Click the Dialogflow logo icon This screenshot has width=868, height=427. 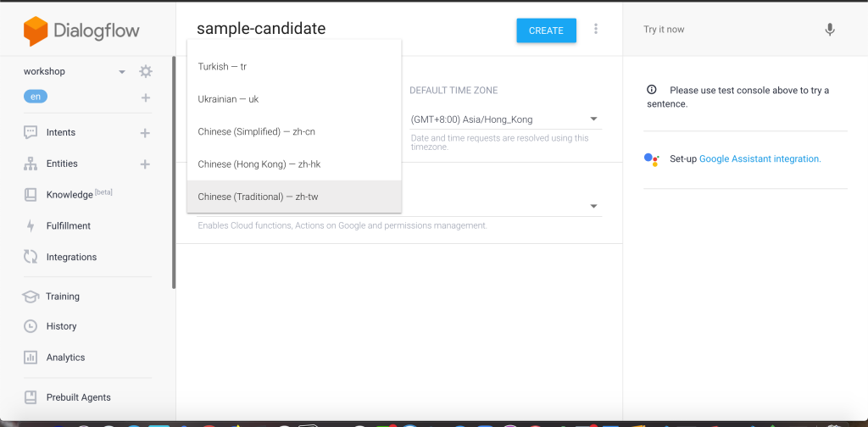[36, 31]
